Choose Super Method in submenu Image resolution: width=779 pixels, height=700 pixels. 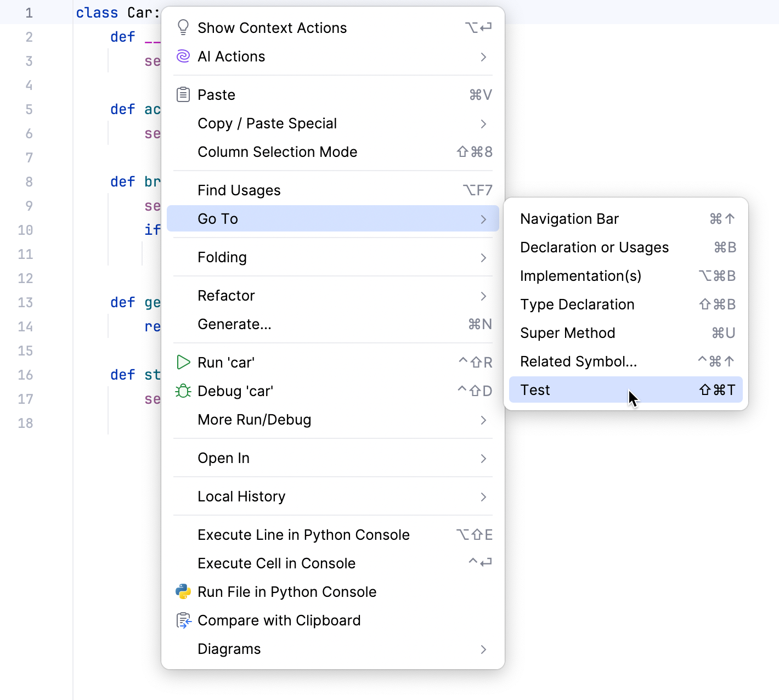(567, 333)
